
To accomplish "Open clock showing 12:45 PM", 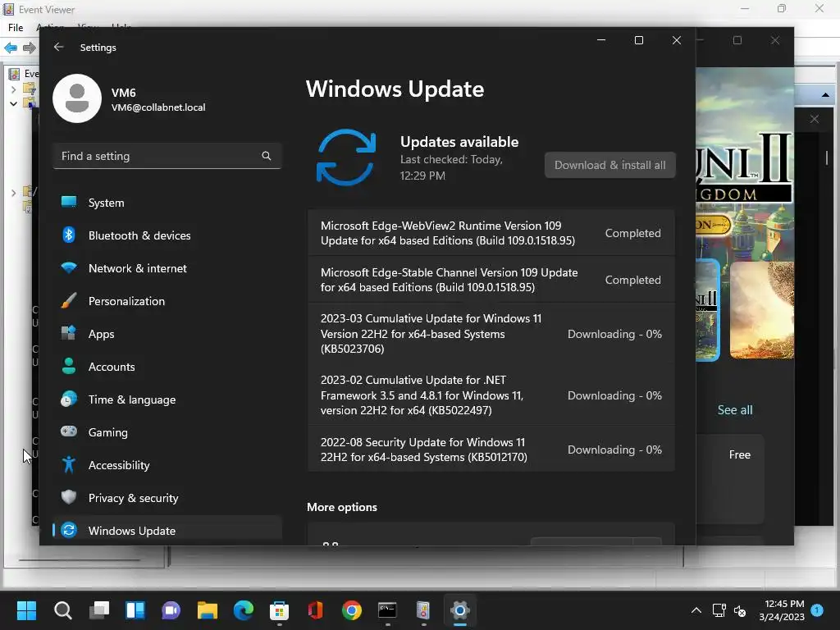I will tap(782, 610).
